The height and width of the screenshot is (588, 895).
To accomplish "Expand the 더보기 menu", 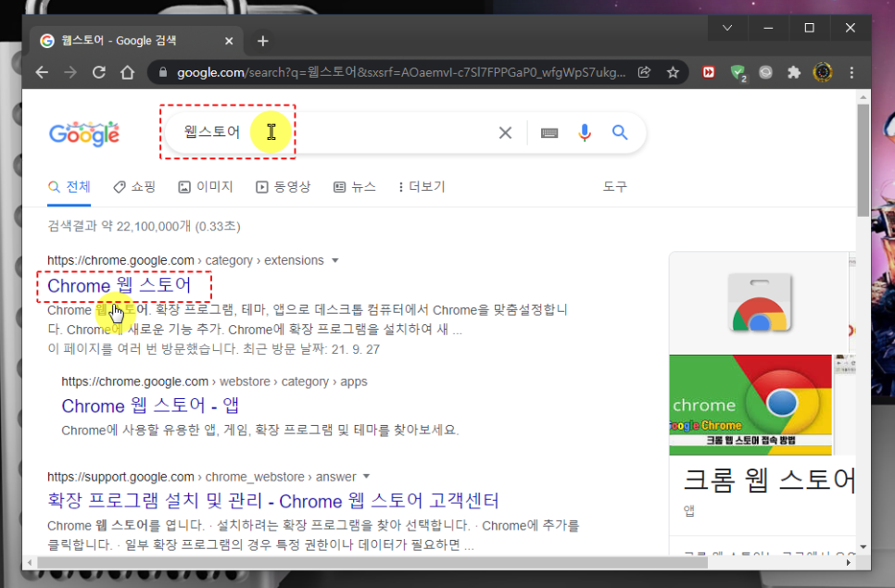I will [422, 187].
